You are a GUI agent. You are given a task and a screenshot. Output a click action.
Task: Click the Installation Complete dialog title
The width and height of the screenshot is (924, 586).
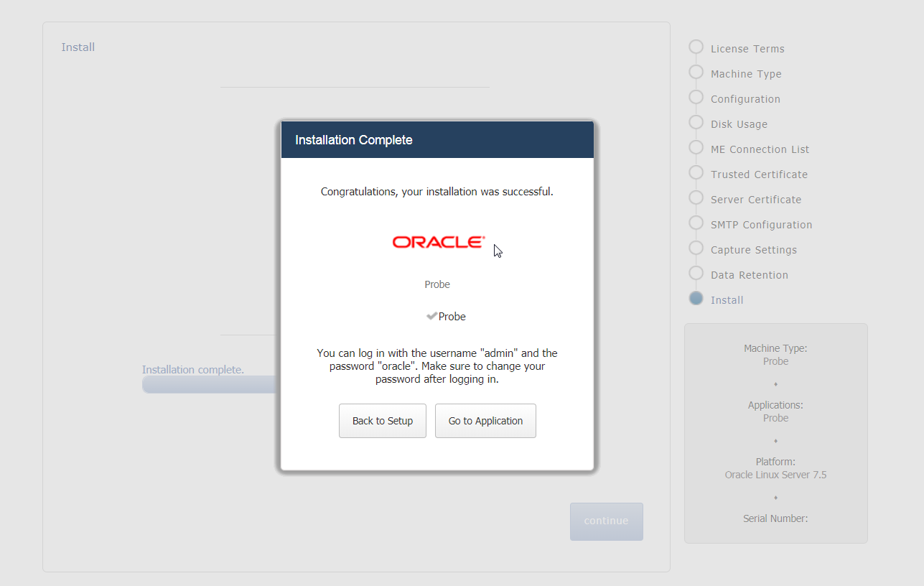click(x=354, y=140)
